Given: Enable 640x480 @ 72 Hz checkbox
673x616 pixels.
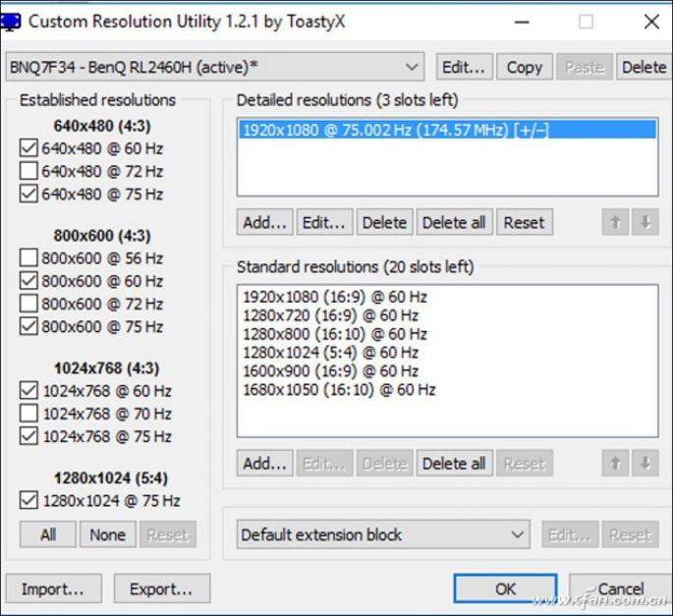Looking at the screenshot, I should 28,171.
